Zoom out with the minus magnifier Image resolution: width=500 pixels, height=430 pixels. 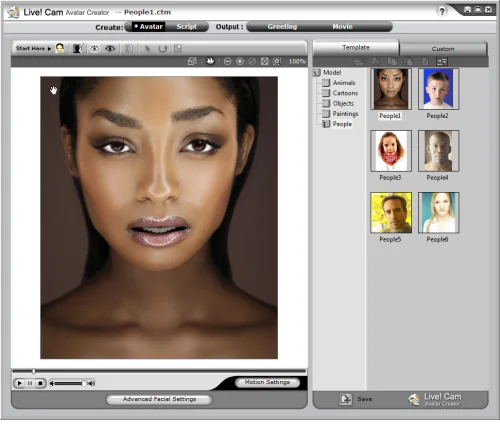(227, 61)
